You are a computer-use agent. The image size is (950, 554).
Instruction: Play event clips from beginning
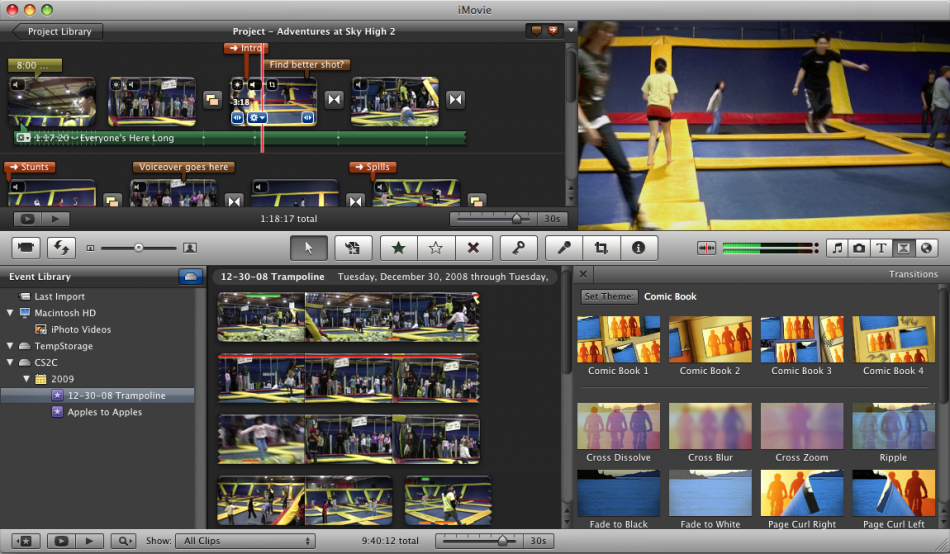90,541
